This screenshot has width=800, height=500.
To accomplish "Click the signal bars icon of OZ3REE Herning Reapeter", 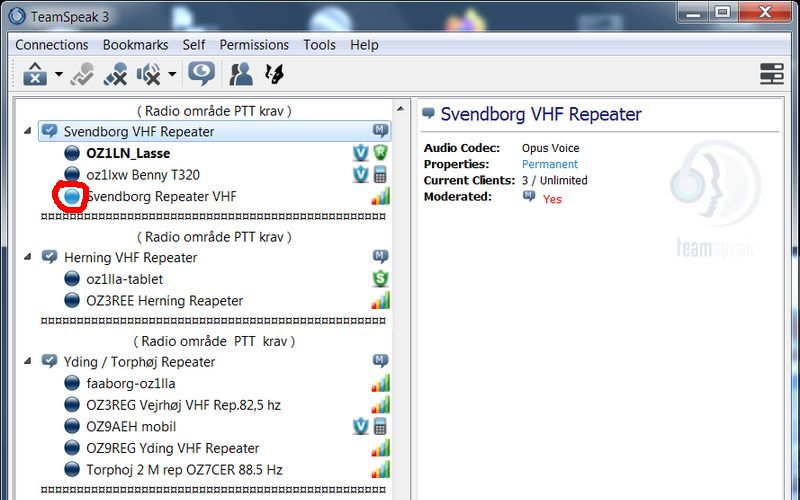I will [380, 301].
